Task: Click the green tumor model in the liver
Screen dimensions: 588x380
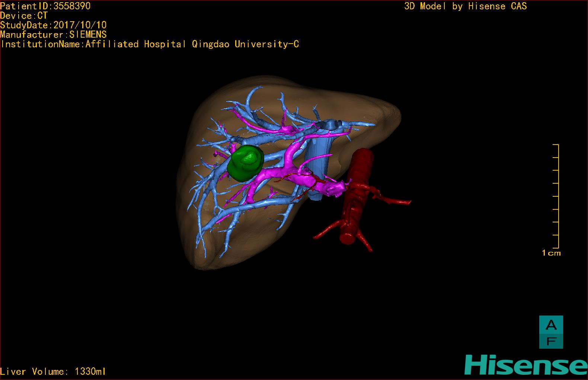Action: [245, 164]
